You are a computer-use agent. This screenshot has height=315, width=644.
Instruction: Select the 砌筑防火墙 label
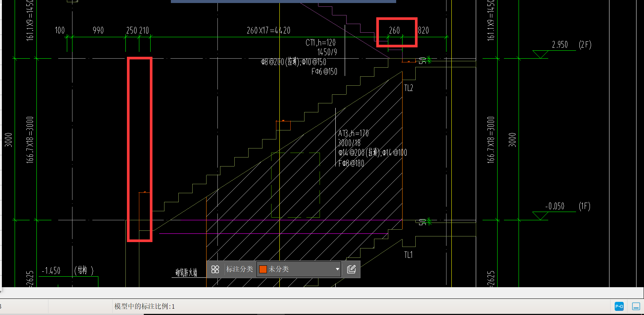tap(186, 273)
